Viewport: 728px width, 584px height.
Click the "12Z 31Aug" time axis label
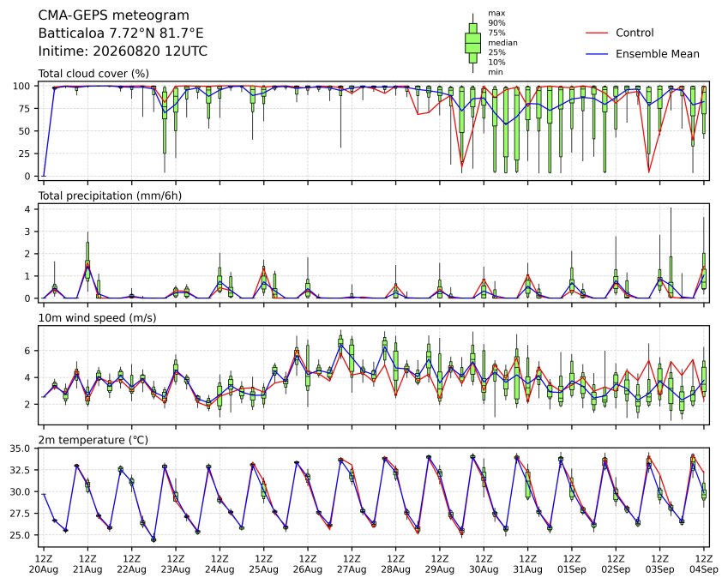(528, 564)
